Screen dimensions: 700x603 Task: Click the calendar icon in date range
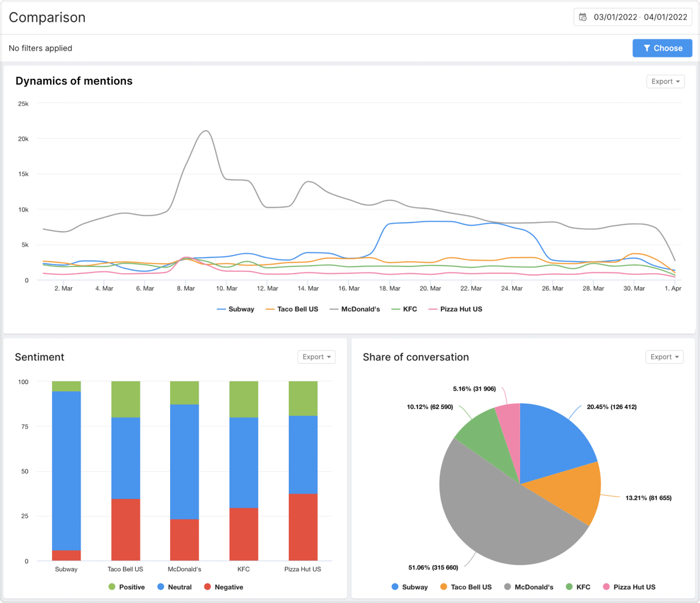tap(583, 18)
